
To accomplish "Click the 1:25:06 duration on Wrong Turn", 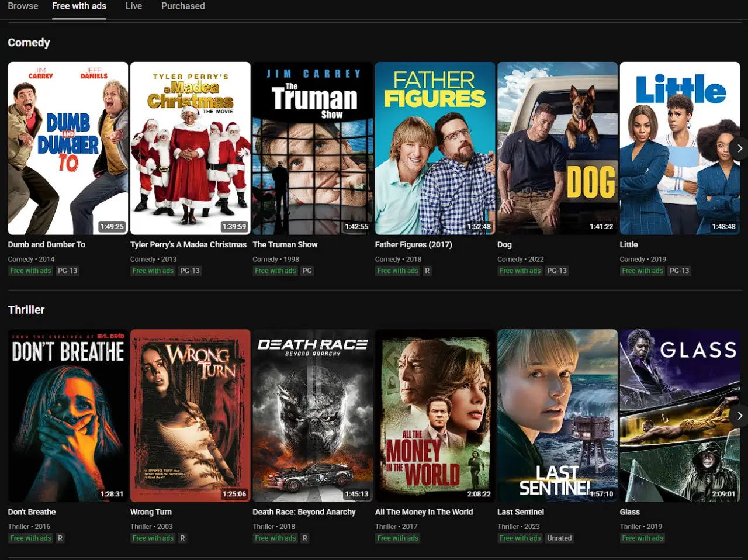I will point(234,494).
